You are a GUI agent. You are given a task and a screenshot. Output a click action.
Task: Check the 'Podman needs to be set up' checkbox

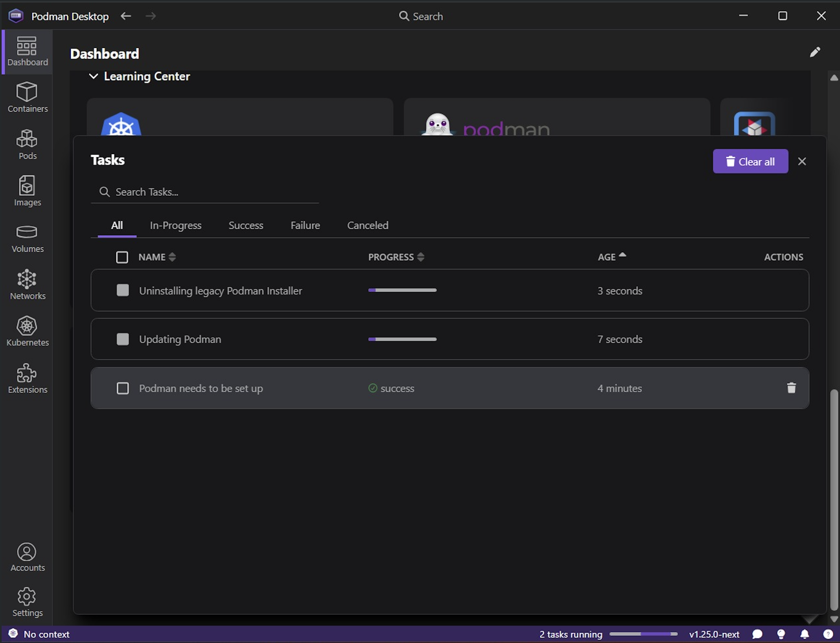click(x=123, y=388)
